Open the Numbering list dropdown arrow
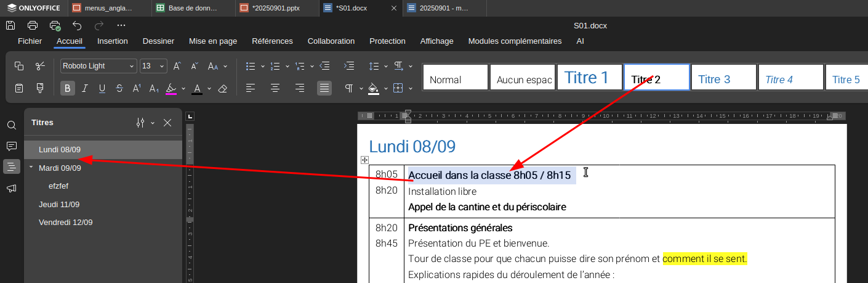This screenshot has height=283, width=868. 287,66
